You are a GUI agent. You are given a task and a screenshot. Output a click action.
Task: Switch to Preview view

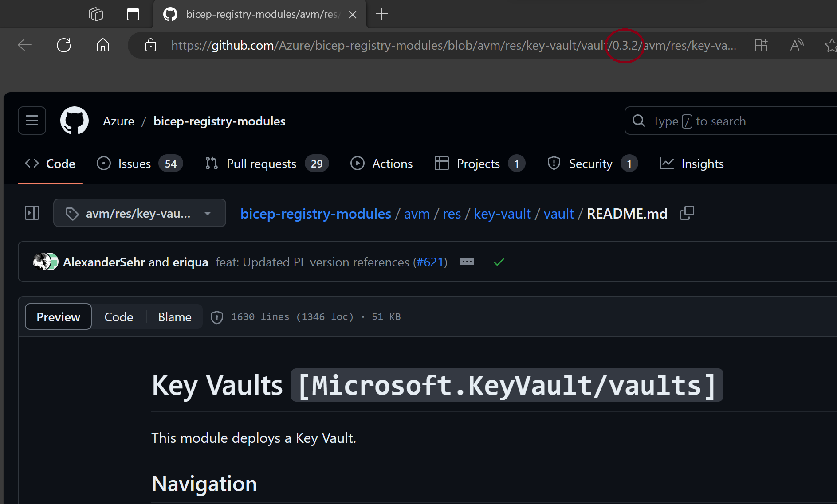pyautogui.click(x=58, y=316)
